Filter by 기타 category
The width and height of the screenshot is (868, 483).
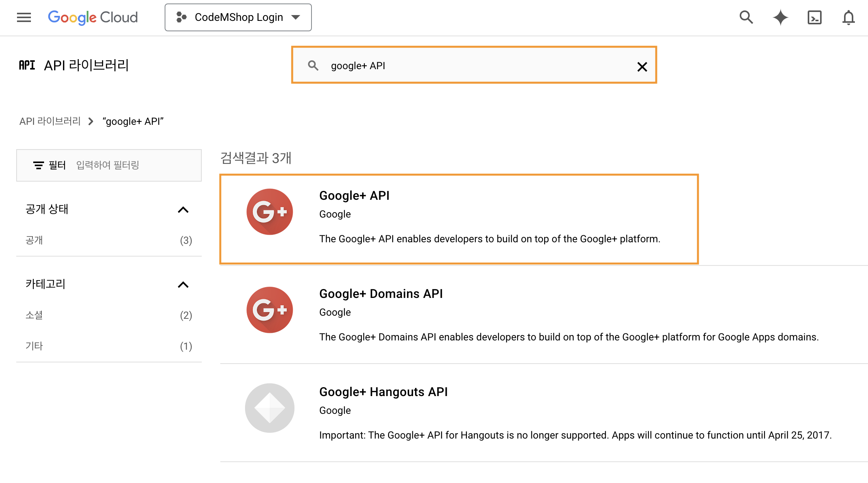tap(34, 346)
